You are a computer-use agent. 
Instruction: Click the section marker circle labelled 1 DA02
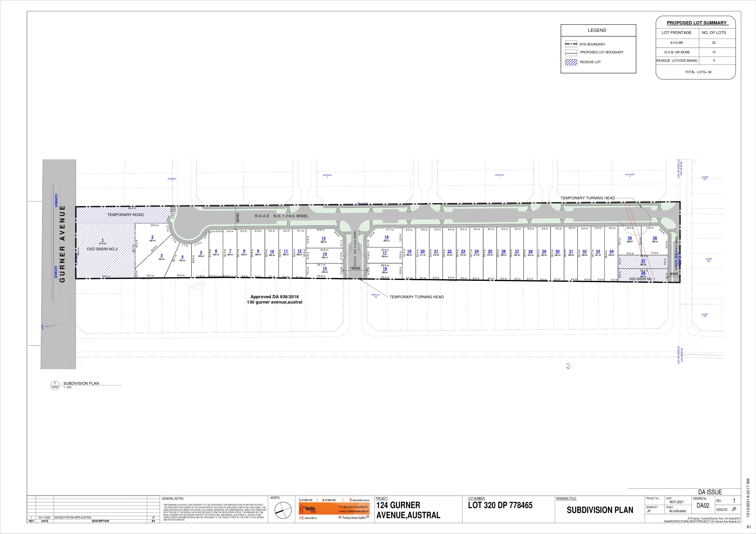55,385
